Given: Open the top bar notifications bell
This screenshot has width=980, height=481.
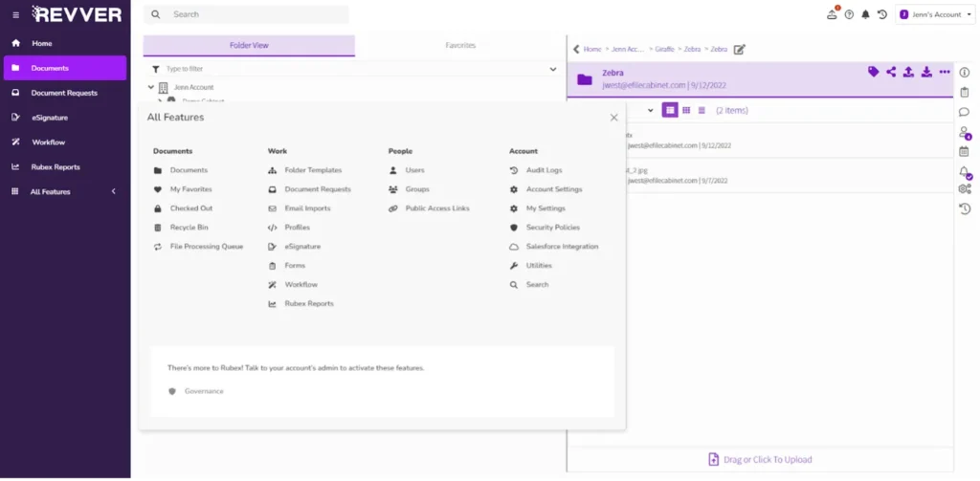Looking at the screenshot, I should 865,14.
